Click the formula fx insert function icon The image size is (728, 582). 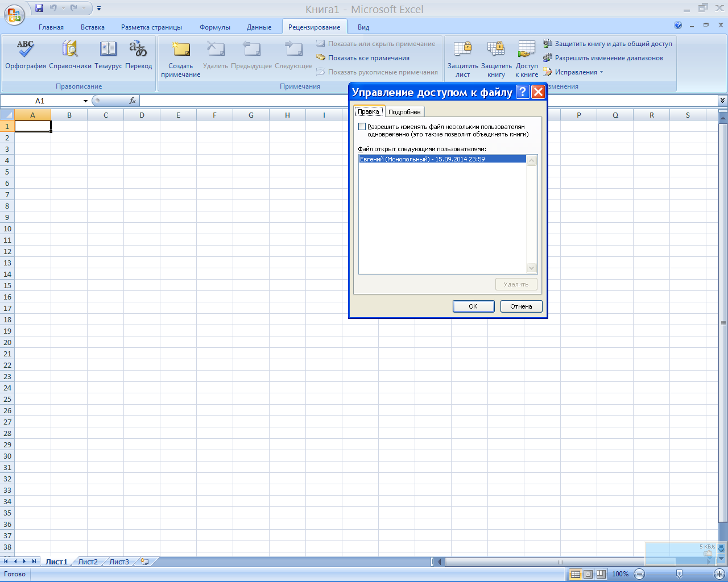coord(133,101)
